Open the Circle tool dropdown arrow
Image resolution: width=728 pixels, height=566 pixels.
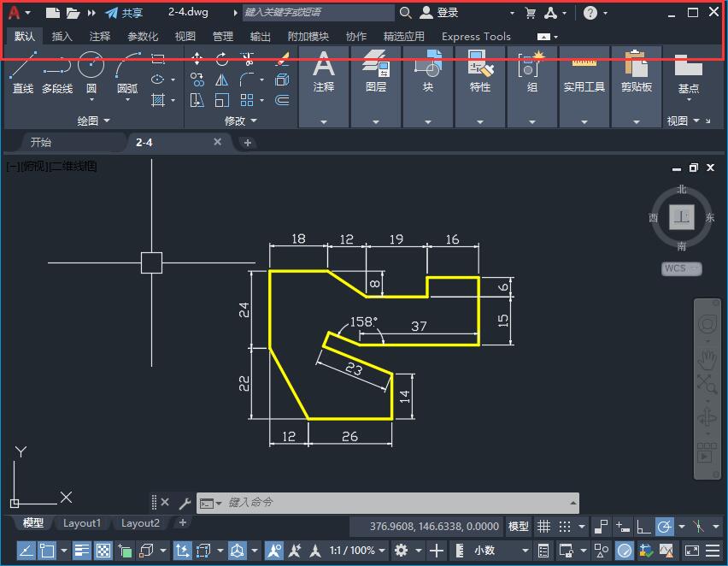pyautogui.click(x=91, y=100)
